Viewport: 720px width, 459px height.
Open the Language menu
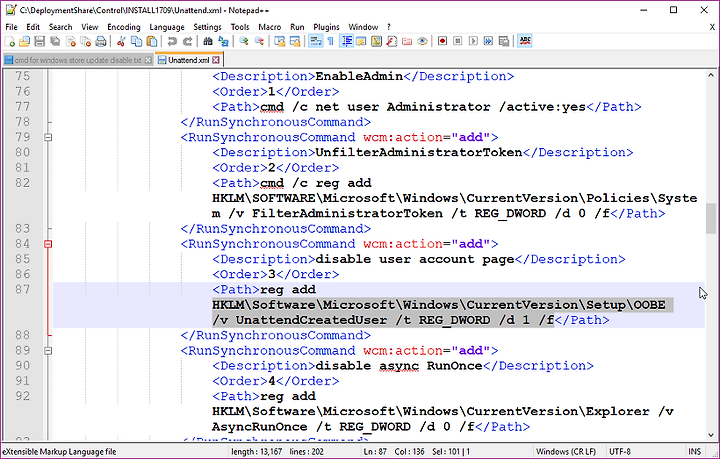point(167,27)
